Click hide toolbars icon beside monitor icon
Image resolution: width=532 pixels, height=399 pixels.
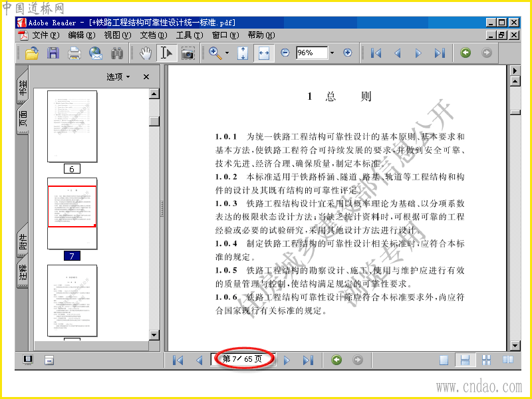[x=49, y=360]
